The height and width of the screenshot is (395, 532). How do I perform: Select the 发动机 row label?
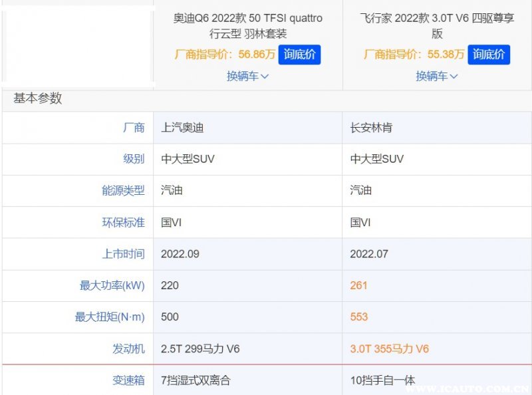coord(128,349)
